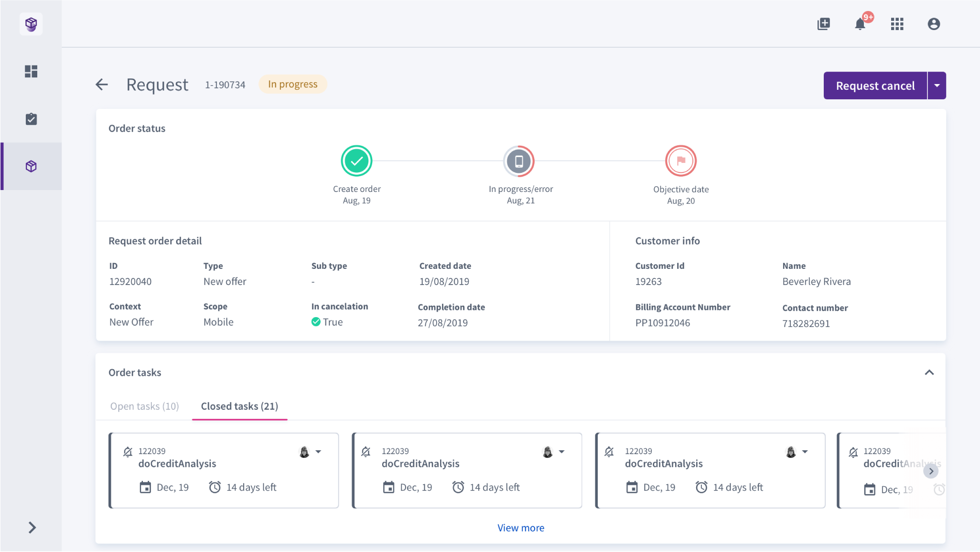Screen dimensions: 980x552
Task: Open the apps grid menu icon
Action: [x=897, y=24]
